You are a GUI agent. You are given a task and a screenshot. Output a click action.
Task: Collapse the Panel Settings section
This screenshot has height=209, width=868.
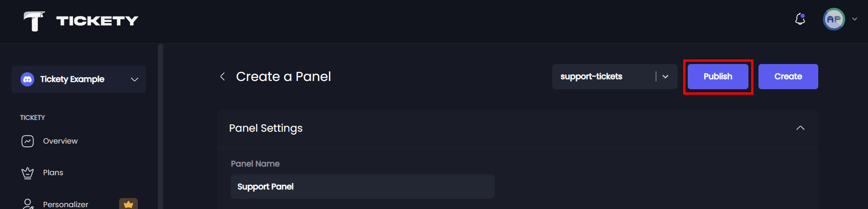coord(800,128)
